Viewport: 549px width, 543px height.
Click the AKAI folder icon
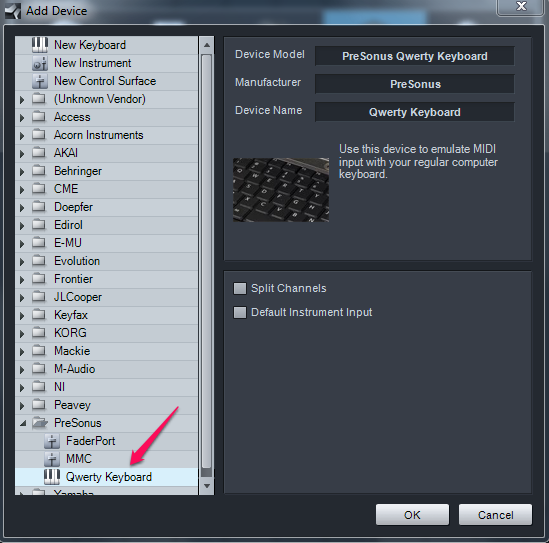39,153
